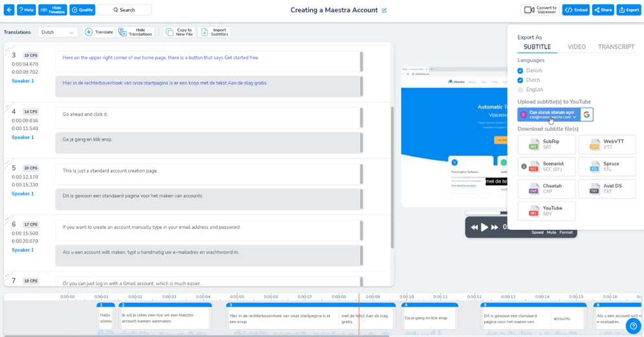Screen dimensions: 644x337
Task: Uncheck the Danish language checkbox
Action: pyautogui.click(x=520, y=71)
